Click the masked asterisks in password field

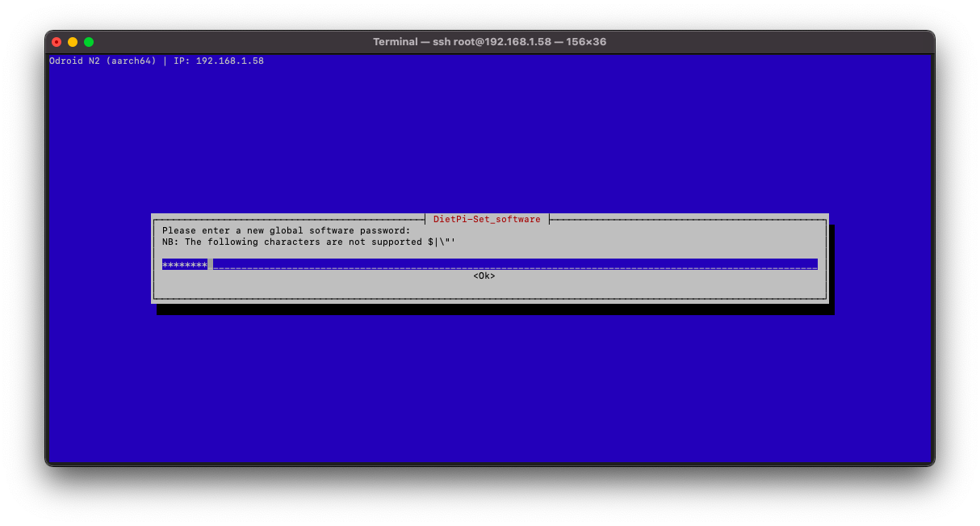point(184,264)
